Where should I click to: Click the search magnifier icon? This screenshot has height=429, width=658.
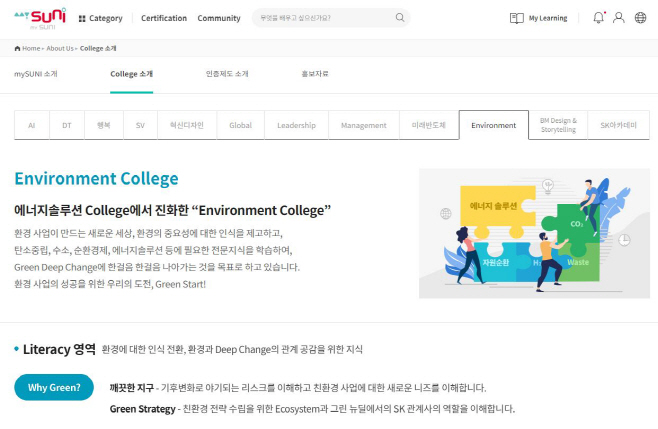(400, 18)
